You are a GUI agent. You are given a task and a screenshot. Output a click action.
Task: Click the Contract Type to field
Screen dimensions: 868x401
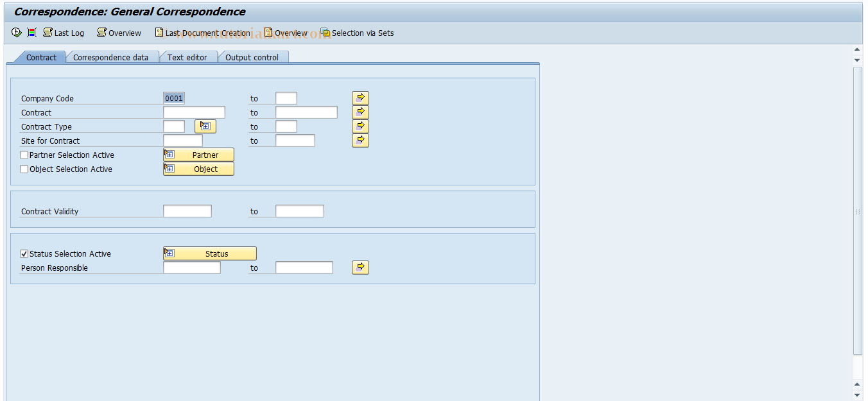(x=286, y=126)
